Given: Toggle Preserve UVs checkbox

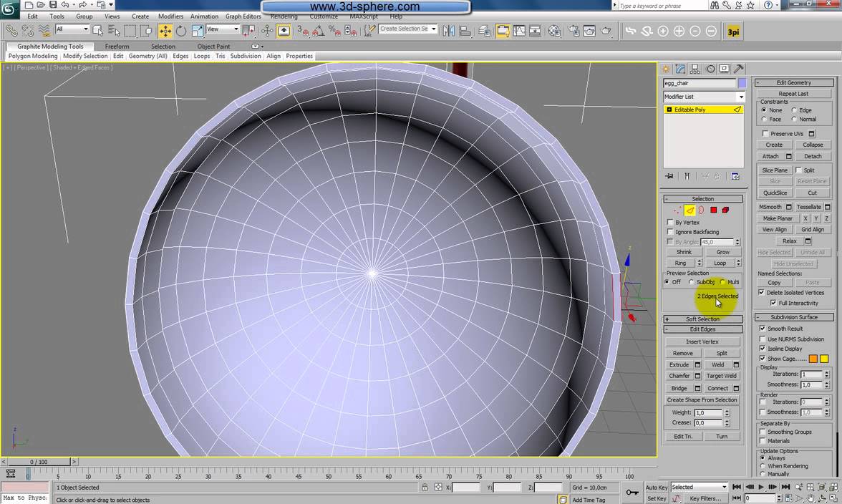Looking at the screenshot, I should (765, 134).
